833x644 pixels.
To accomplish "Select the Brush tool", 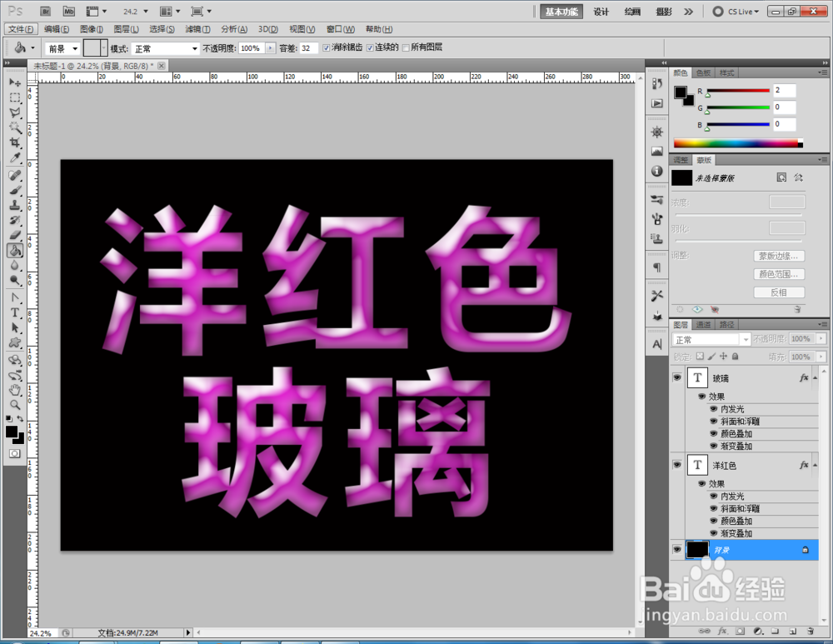I will [15, 190].
